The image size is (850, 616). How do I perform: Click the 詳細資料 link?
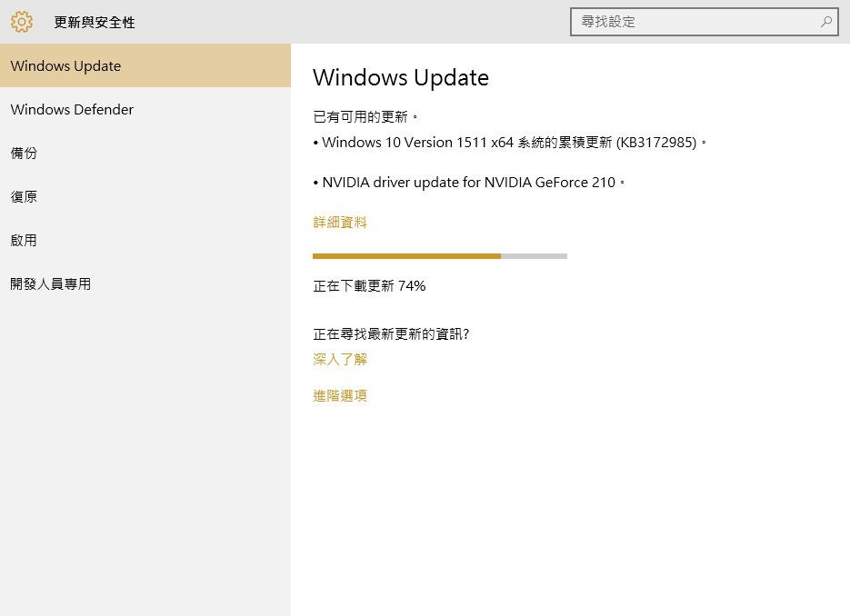(340, 222)
